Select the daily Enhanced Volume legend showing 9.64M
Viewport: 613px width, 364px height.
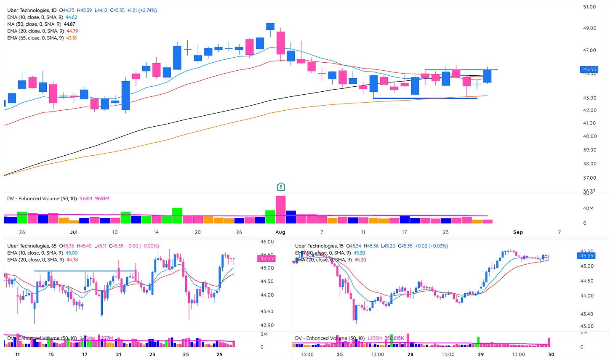coord(59,199)
